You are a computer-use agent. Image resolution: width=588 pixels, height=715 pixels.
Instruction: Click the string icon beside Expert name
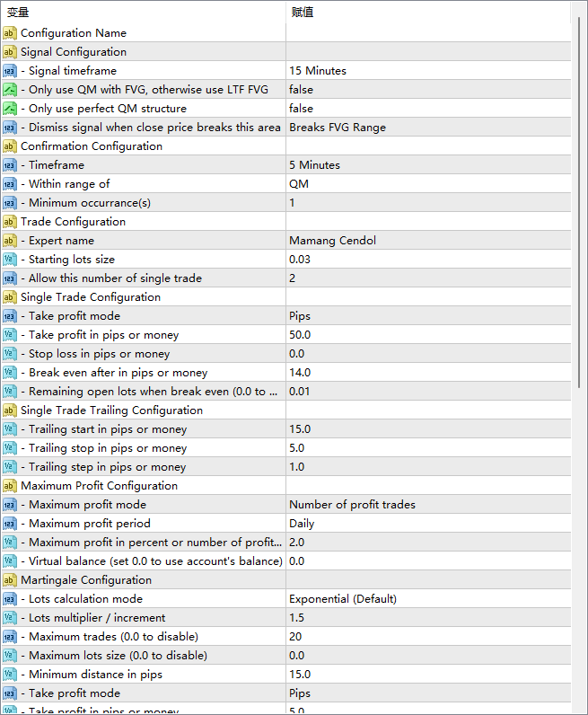(x=10, y=241)
